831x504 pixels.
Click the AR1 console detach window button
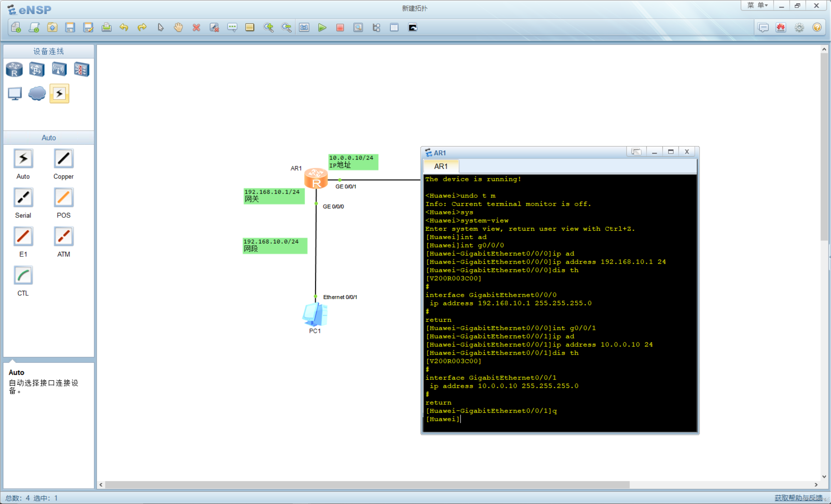coord(636,152)
